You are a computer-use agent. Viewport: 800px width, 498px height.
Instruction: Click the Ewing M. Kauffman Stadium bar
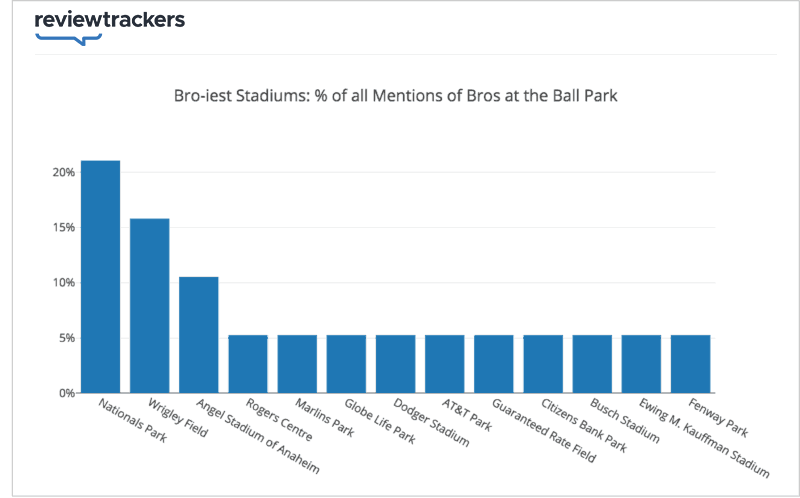(641, 364)
